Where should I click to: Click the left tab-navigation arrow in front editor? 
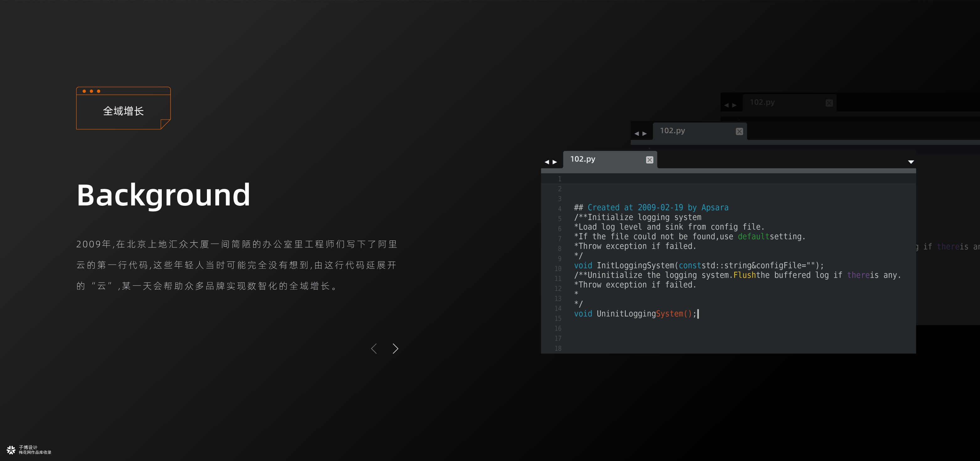(547, 162)
